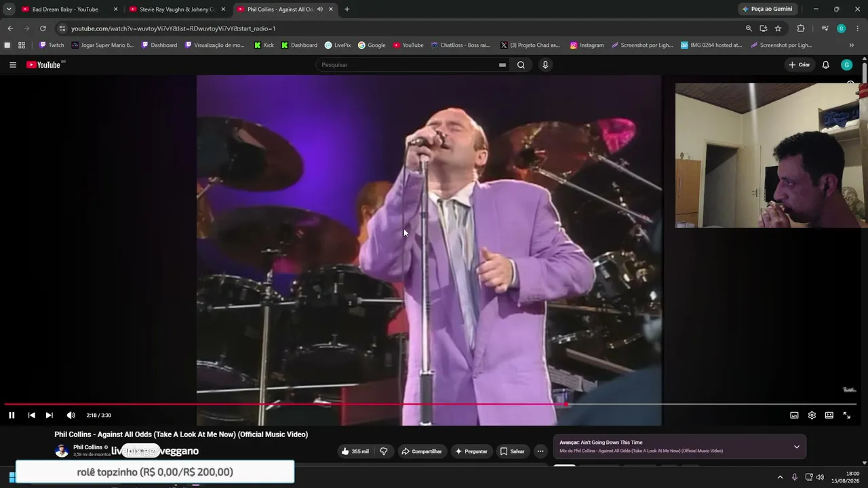Expand the Avançar playlist panel

[797, 447]
